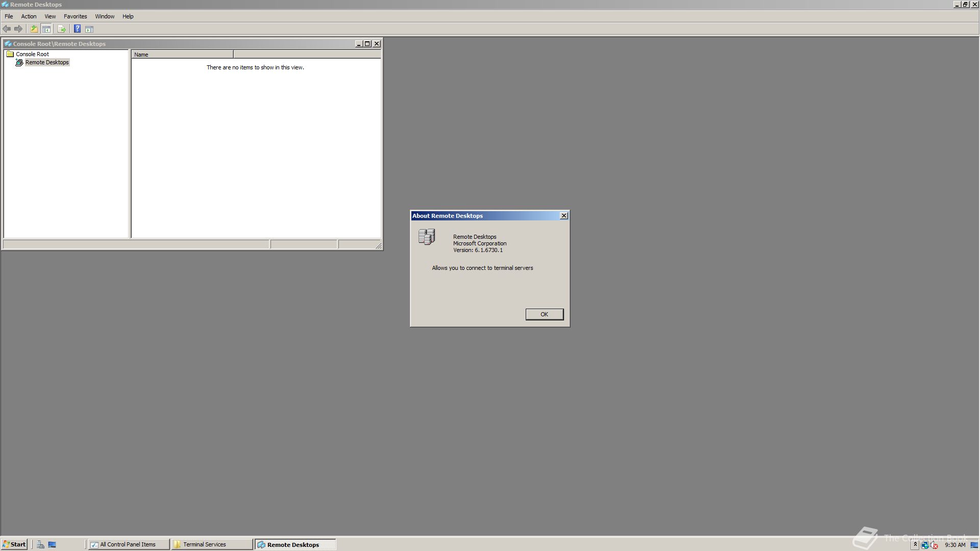Image resolution: width=980 pixels, height=551 pixels.
Task: Open the Window menu
Action: tap(105, 16)
